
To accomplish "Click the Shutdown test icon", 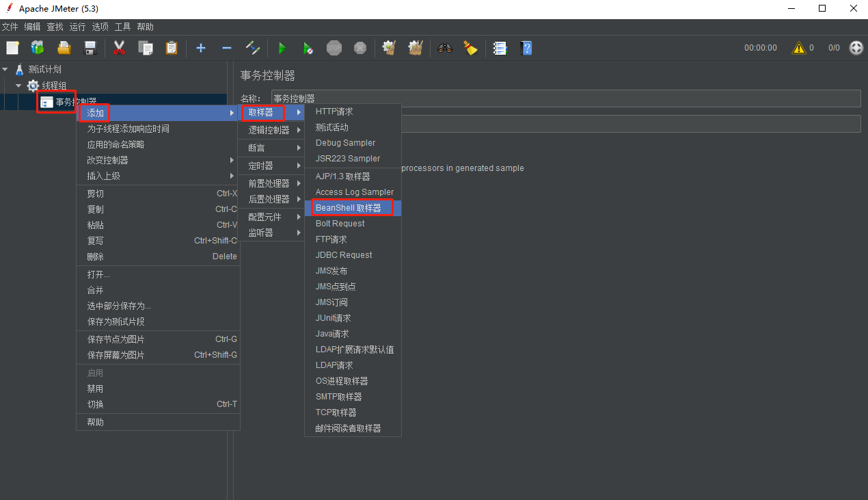I will pyautogui.click(x=360, y=48).
